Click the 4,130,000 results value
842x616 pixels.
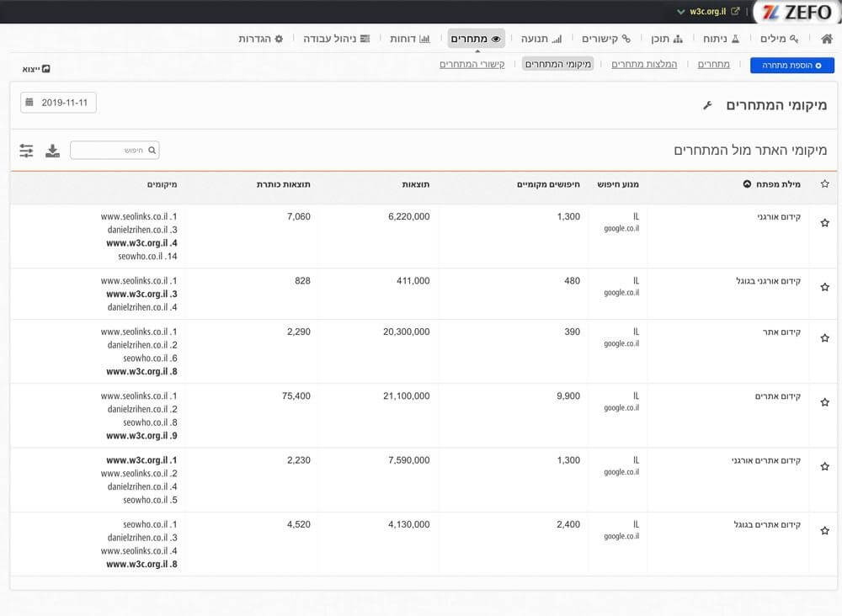[x=408, y=524]
